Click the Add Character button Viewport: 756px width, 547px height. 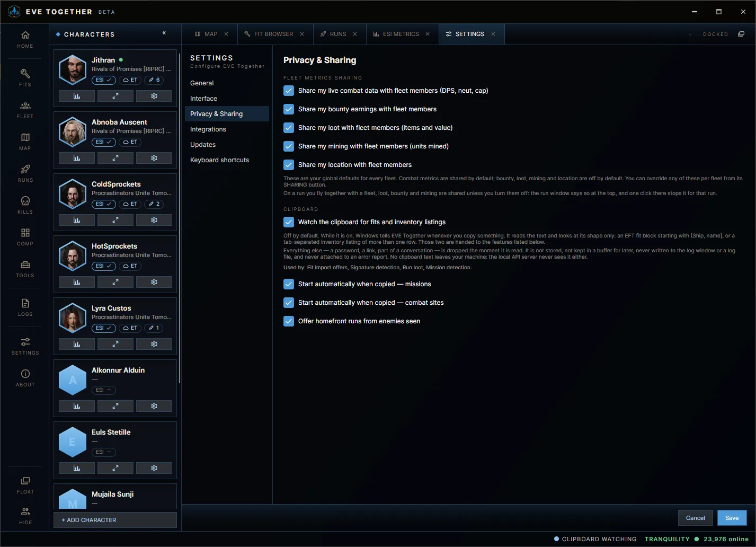pyautogui.click(x=115, y=520)
